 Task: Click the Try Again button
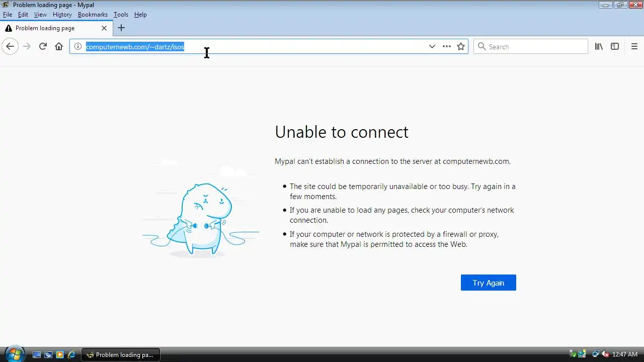(489, 283)
